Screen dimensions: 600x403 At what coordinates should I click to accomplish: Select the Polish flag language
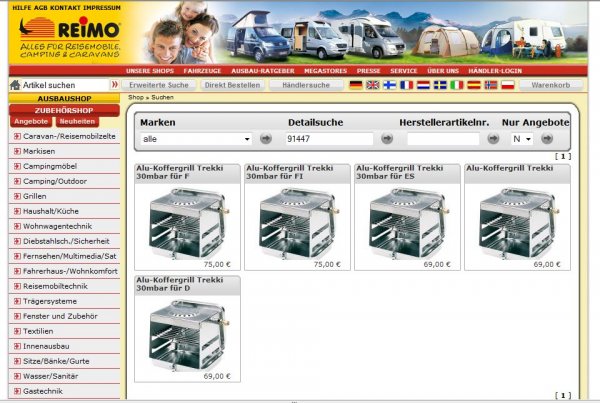(507, 86)
